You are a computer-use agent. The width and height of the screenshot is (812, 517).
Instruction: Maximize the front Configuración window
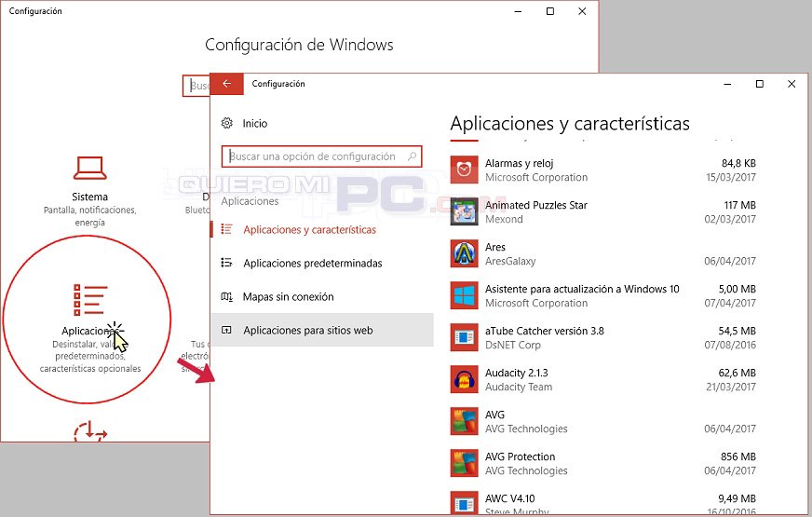click(759, 84)
